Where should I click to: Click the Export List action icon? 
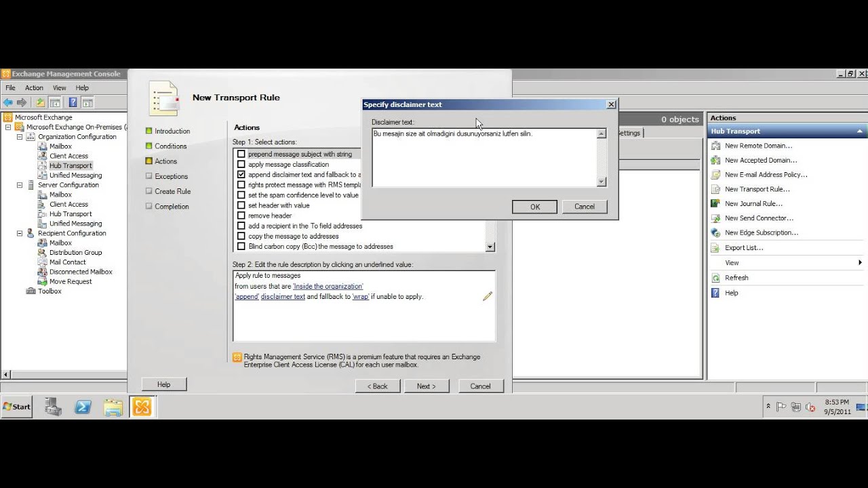715,247
